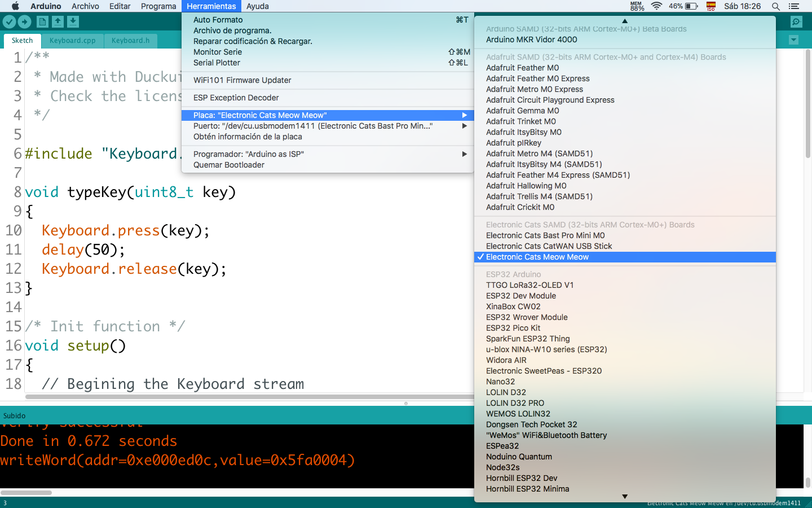
Task: Click the board list scroll-down arrow
Action: (625, 497)
